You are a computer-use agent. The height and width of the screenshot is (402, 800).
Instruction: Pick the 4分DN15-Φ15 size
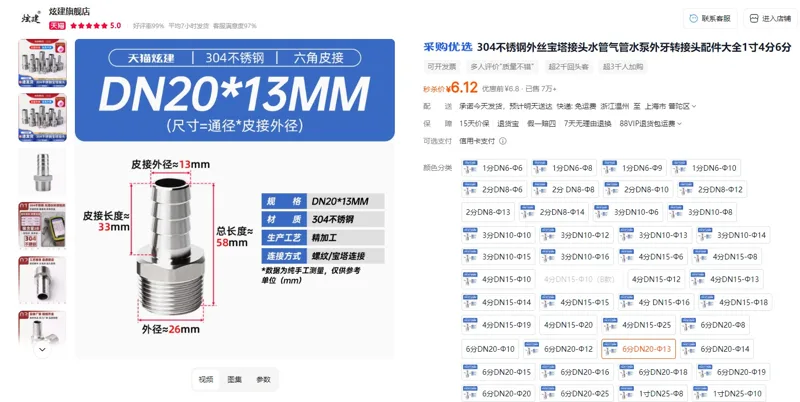coord(577,302)
